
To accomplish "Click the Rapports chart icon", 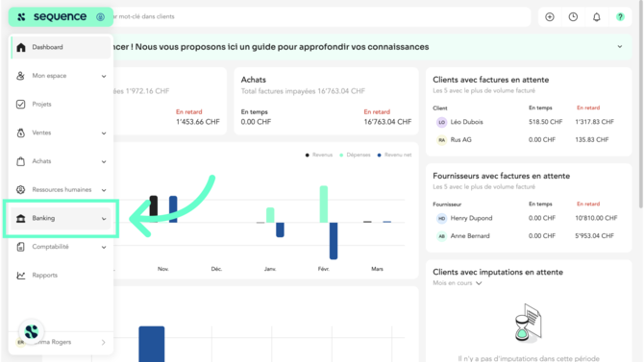I will (x=20, y=275).
